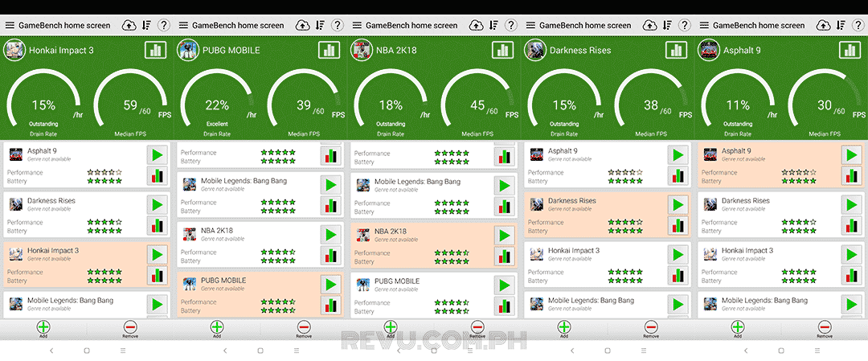Launch highlighted Asphalt 9 row's play button
This screenshot has height=361, width=868.
click(x=852, y=155)
